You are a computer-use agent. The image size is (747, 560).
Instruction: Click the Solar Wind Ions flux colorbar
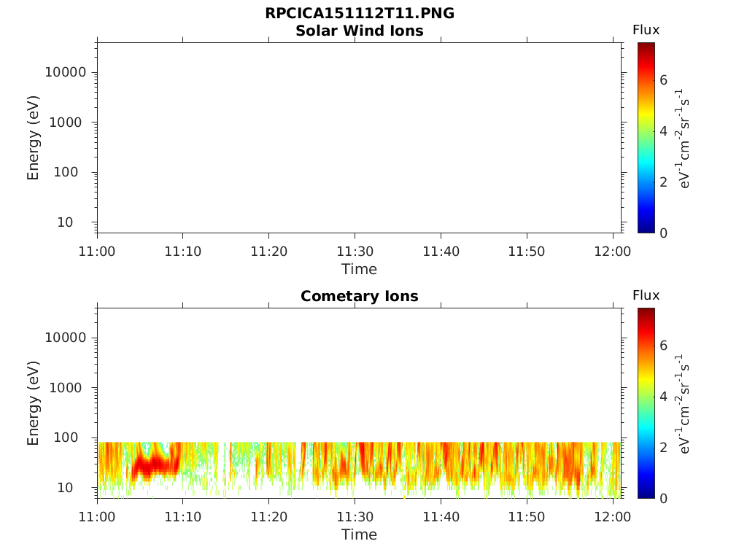pyautogui.click(x=646, y=138)
